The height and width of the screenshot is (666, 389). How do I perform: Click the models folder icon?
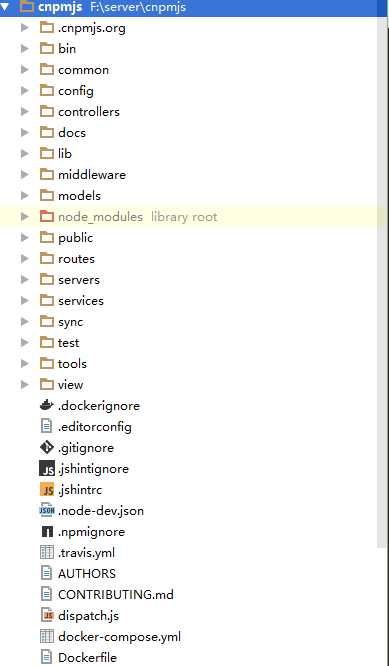[x=47, y=195]
